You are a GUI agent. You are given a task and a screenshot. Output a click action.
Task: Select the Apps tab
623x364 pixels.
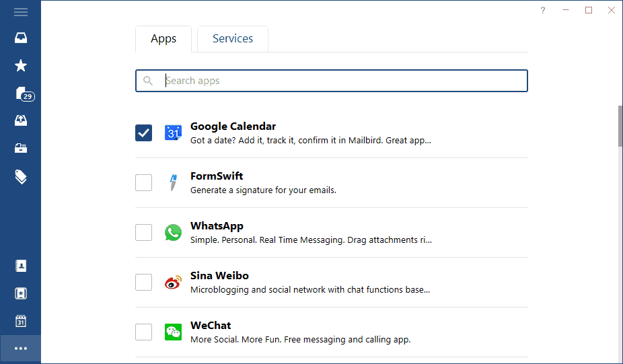coord(163,39)
